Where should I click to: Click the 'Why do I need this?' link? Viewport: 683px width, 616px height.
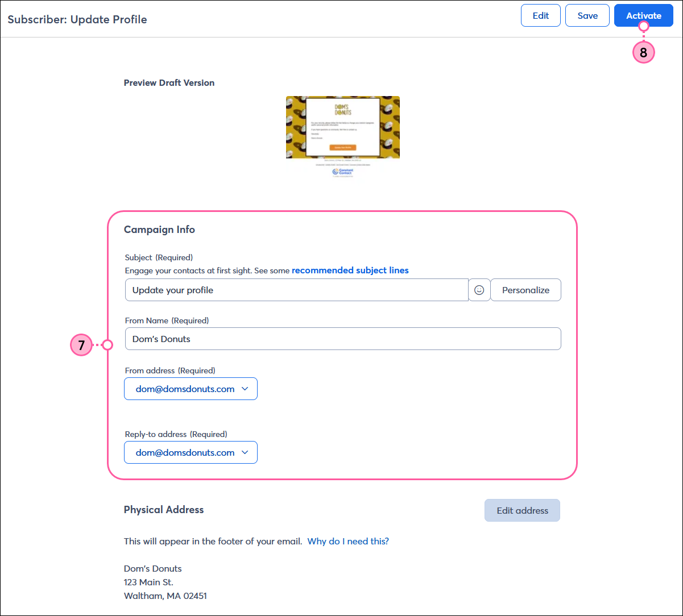[347, 541]
